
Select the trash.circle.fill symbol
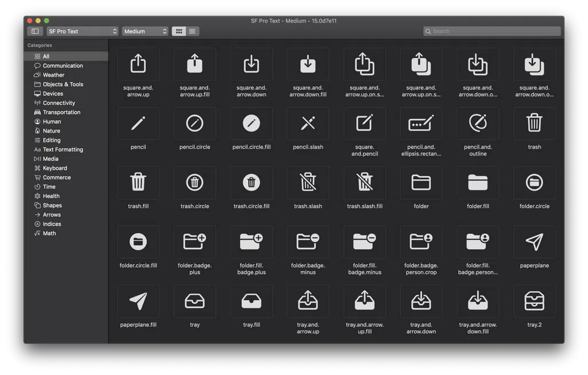tap(252, 183)
